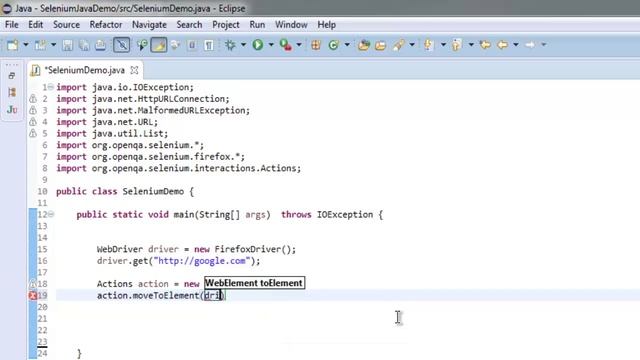Viewport: 640px width, 360px height.
Task: Collapse the imports fold at line 1
Action: click(51, 87)
